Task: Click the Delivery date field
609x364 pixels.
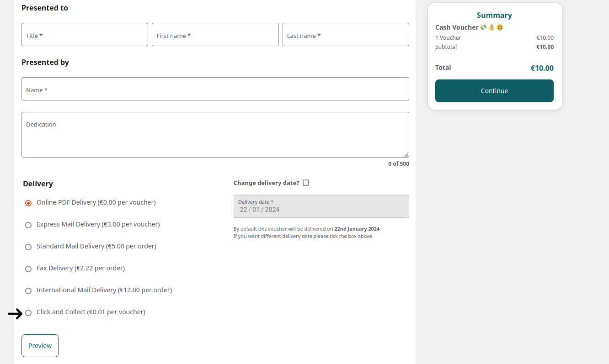Action: pyautogui.click(x=321, y=206)
